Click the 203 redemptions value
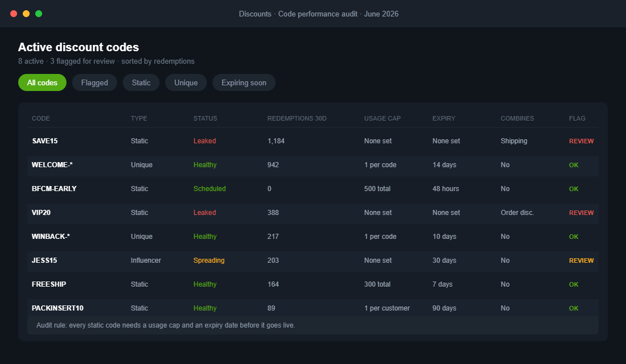This screenshot has height=364, width=626. pyautogui.click(x=273, y=260)
